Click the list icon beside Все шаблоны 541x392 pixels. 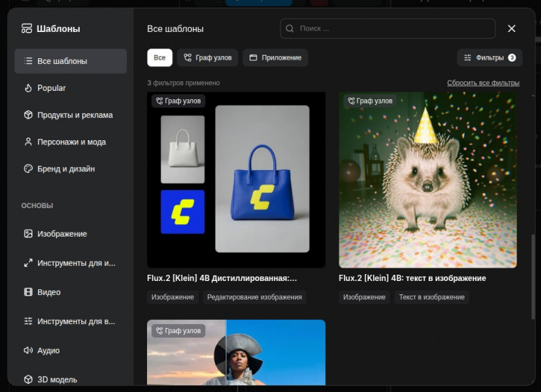28,61
